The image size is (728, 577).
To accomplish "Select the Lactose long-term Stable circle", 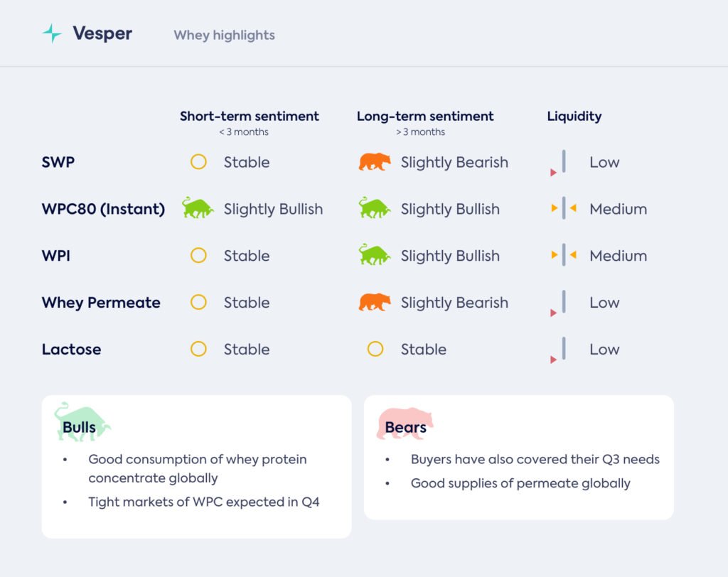I will click(375, 349).
